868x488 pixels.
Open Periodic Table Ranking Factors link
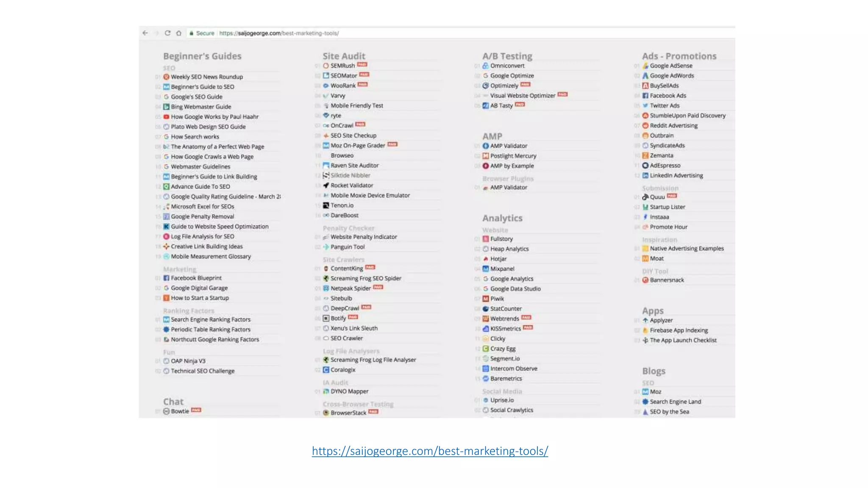[x=211, y=330]
